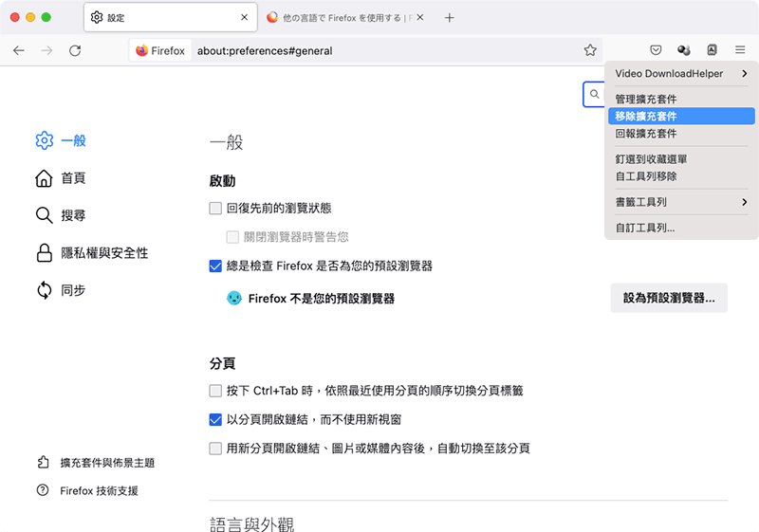Open 搜尋 settings category
759x532 pixels.
(62, 215)
